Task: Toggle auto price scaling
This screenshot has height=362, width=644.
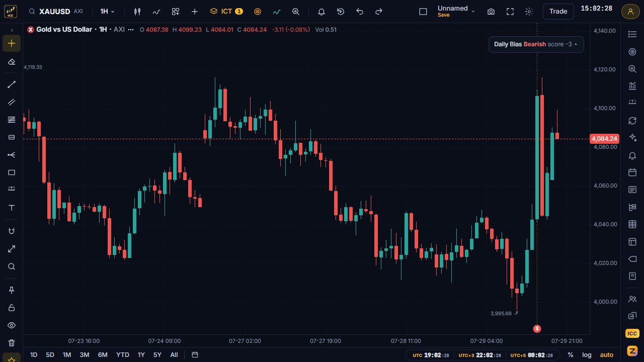Action: 607,355
